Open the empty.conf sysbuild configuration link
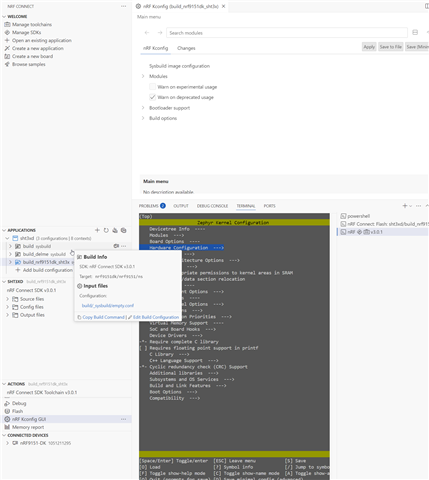 [x=108, y=306]
